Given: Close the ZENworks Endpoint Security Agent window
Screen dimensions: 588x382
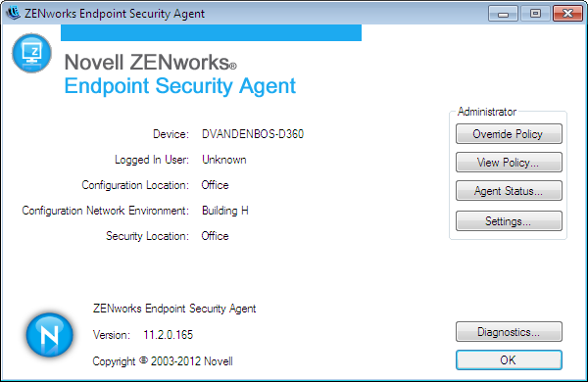Looking at the screenshot, I should click(567, 14).
